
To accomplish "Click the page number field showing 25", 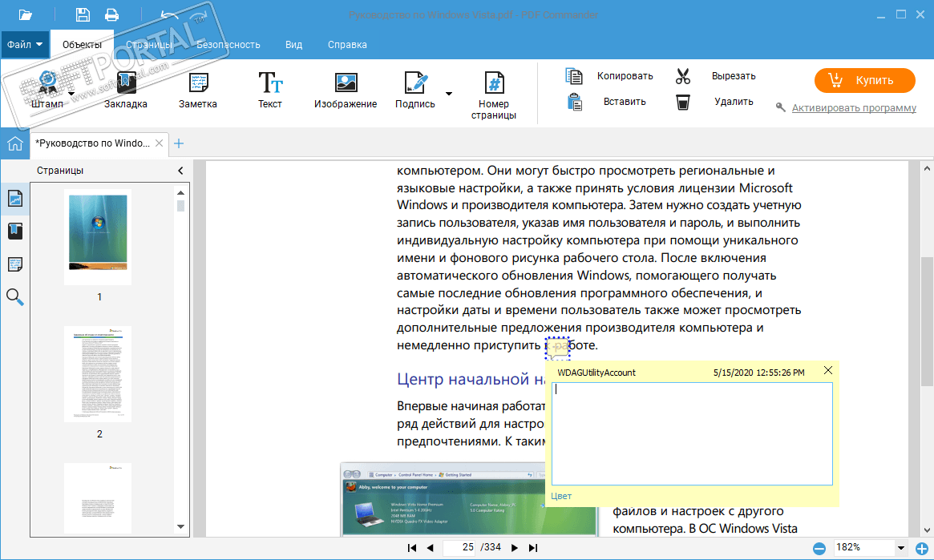I will click(x=459, y=547).
